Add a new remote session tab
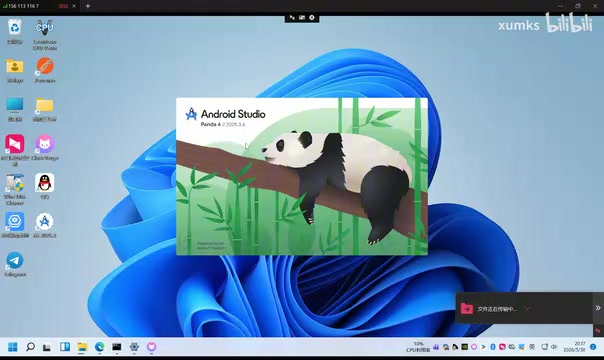The height and width of the screenshot is (360, 604). pos(88,6)
